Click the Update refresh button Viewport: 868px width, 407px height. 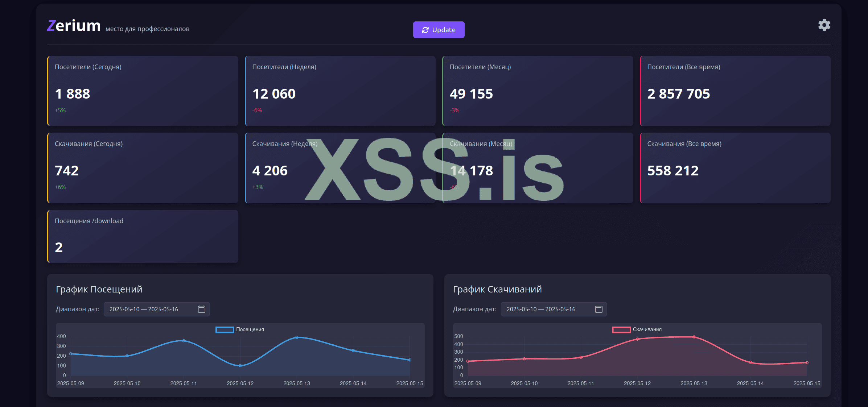(x=439, y=30)
